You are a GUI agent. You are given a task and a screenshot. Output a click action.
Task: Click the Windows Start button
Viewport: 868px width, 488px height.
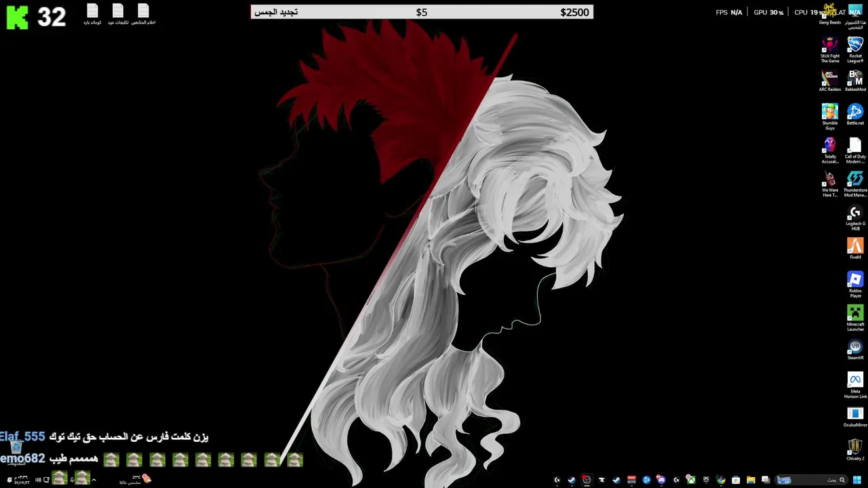pos(857,480)
